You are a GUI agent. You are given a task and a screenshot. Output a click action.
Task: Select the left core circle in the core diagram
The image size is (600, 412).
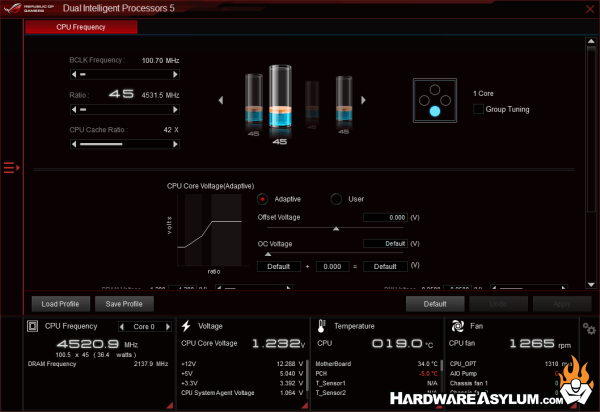point(424,101)
